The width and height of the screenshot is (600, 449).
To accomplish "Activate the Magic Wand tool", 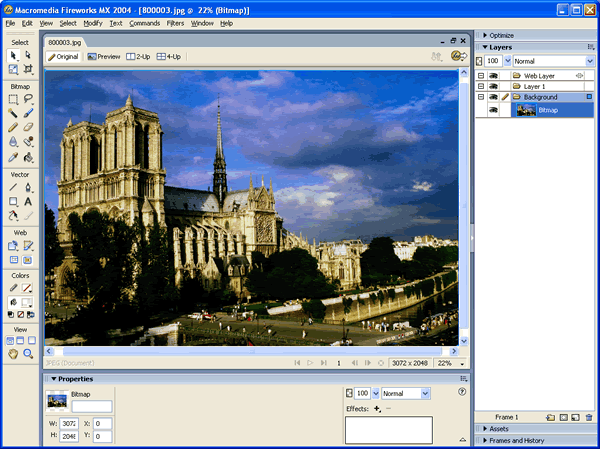I will 13,113.
